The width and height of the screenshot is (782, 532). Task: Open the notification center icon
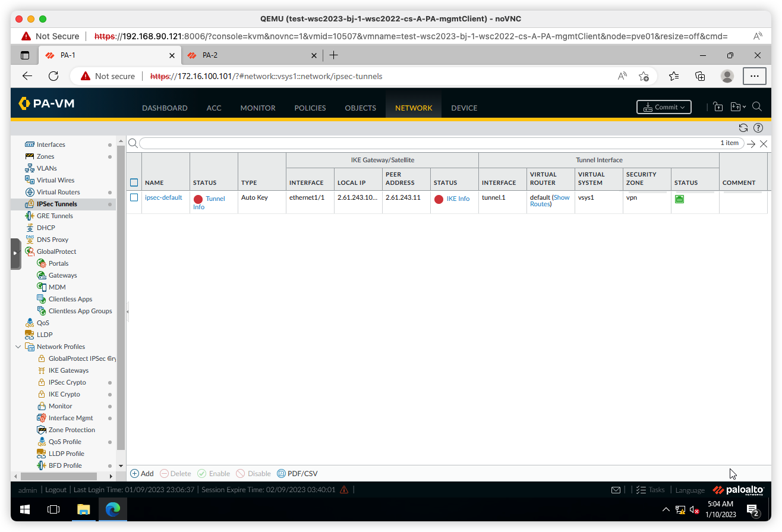[x=753, y=510]
